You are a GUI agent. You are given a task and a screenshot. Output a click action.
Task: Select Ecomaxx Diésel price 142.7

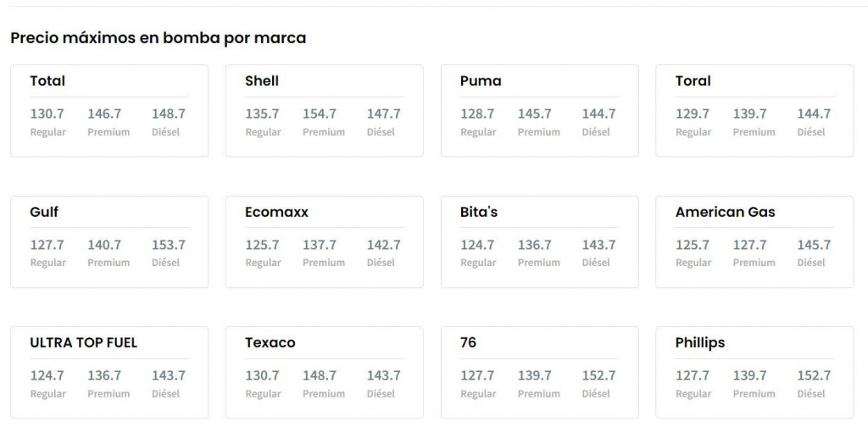coord(384,245)
